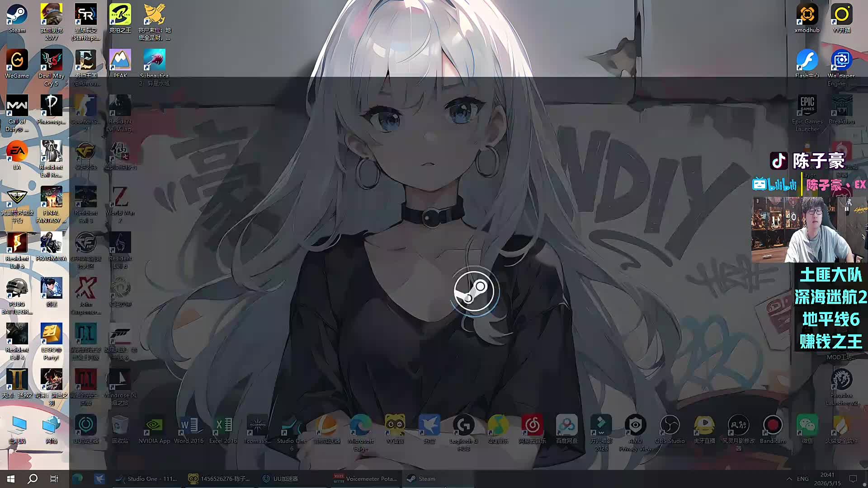The height and width of the screenshot is (488, 868).
Task: Open the Windows Start menu
Action: click(x=11, y=479)
